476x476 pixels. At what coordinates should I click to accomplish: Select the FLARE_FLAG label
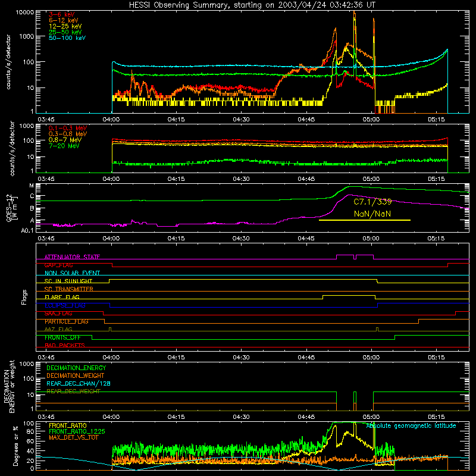pyautogui.click(x=62, y=297)
